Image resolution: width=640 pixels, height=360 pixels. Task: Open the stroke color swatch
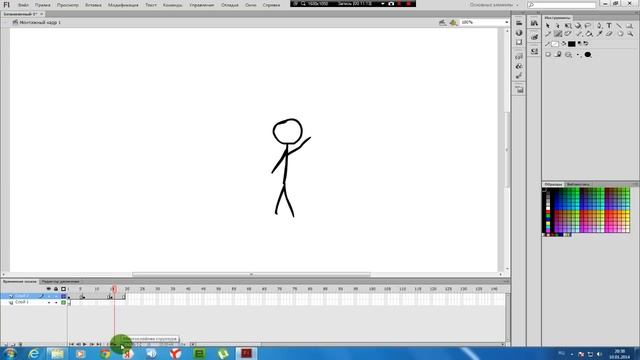[x=555, y=44]
